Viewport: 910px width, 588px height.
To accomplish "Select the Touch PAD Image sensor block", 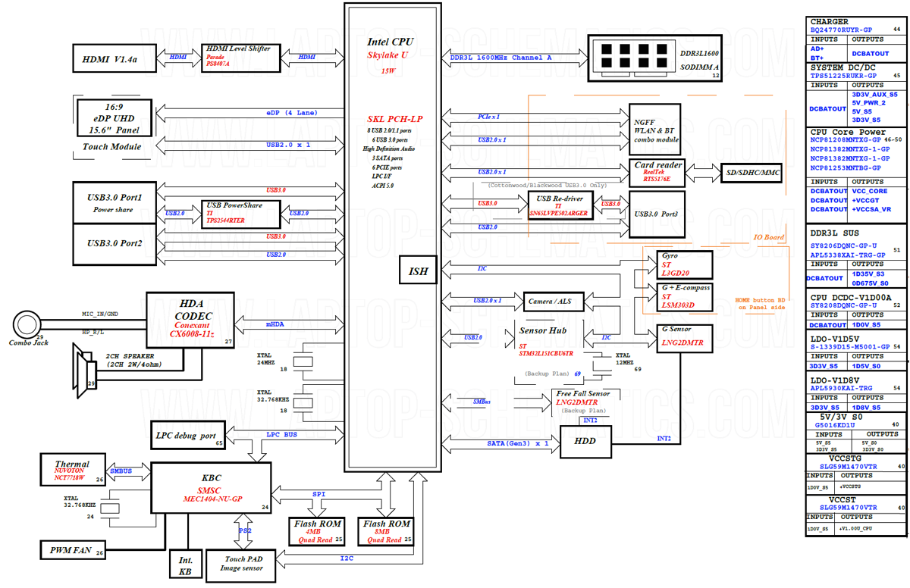I will coord(241,566).
